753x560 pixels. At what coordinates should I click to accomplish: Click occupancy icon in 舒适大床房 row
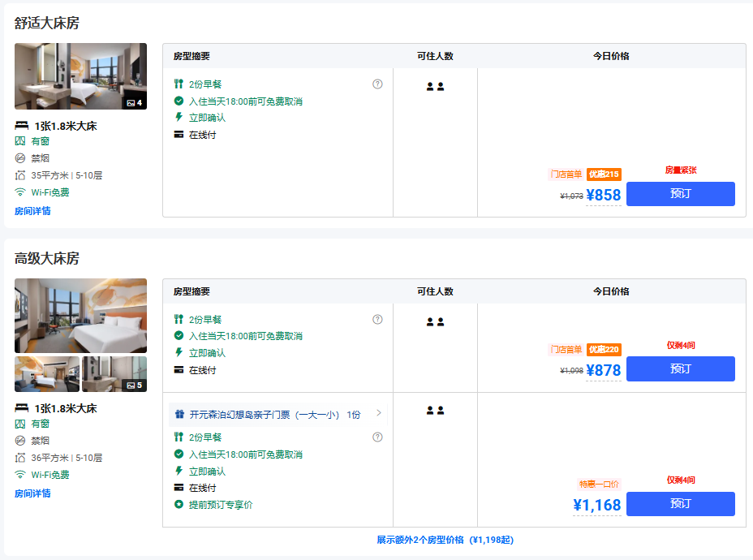(435, 87)
